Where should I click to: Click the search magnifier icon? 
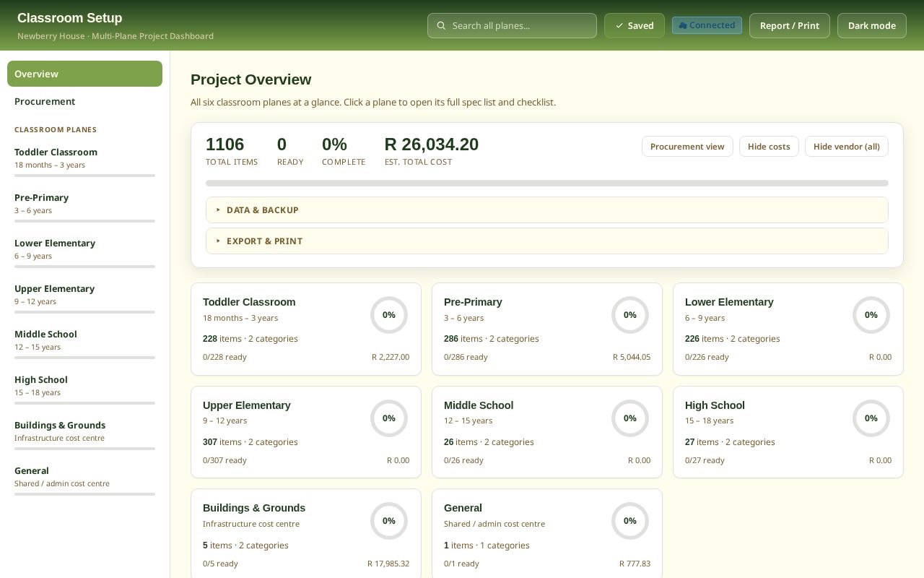click(441, 25)
